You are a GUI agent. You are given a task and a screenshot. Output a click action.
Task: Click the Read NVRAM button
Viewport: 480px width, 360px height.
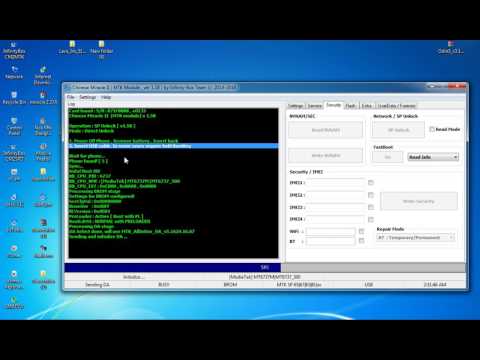[326, 130]
